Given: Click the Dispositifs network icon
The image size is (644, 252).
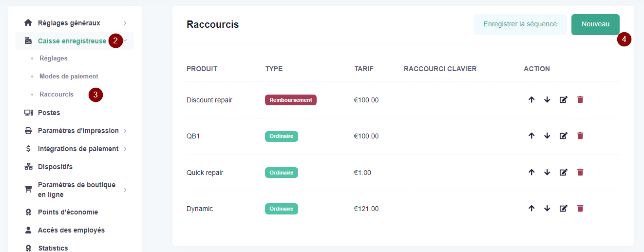Looking at the screenshot, I should (28, 167).
